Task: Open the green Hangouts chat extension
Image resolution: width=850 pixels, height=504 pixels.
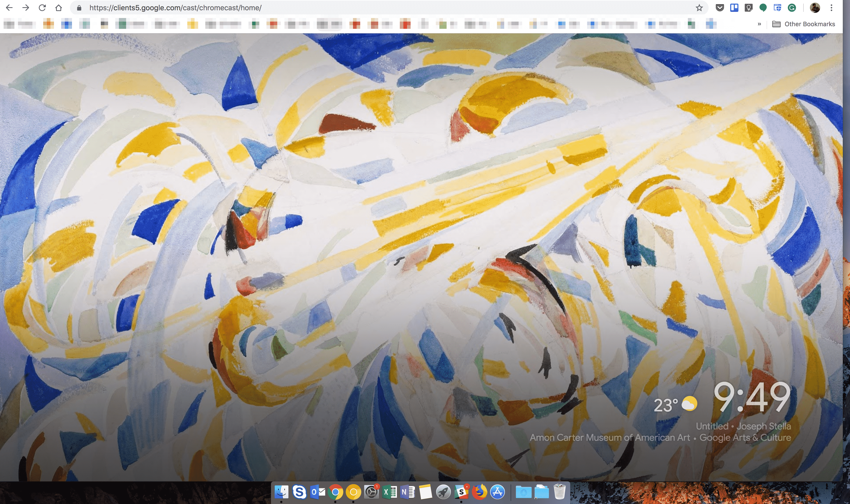Action: tap(763, 7)
